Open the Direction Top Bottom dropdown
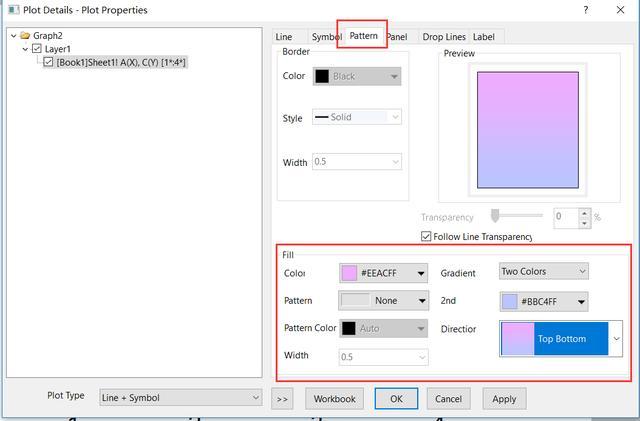This screenshot has height=421, width=640. [x=561, y=339]
